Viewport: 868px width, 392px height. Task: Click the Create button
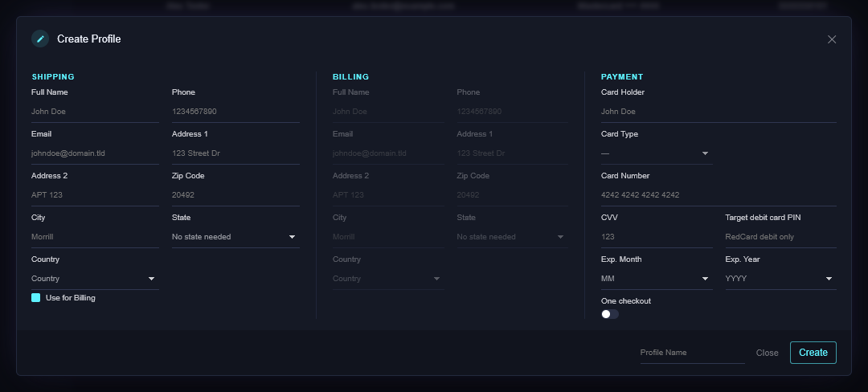tap(813, 353)
